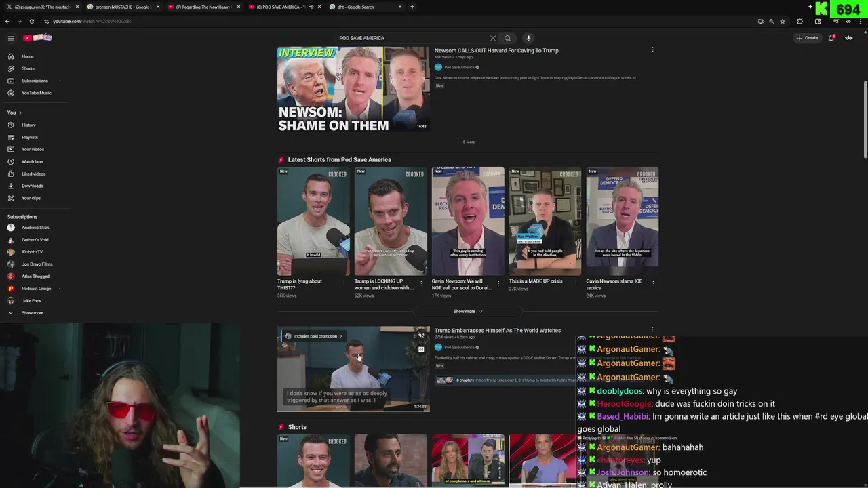Open the browser extensions puzzle icon
This screenshot has height=488, width=868.
click(800, 21)
